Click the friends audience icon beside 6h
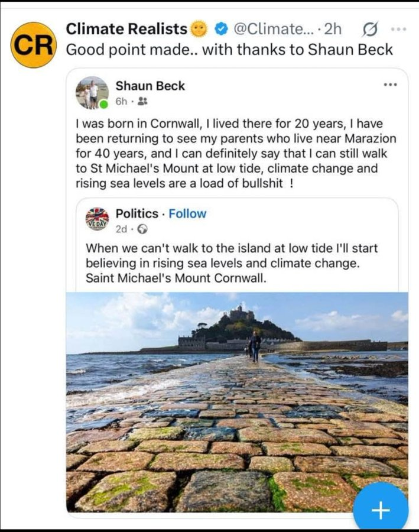The width and height of the screenshot is (419, 532). (142, 101)
